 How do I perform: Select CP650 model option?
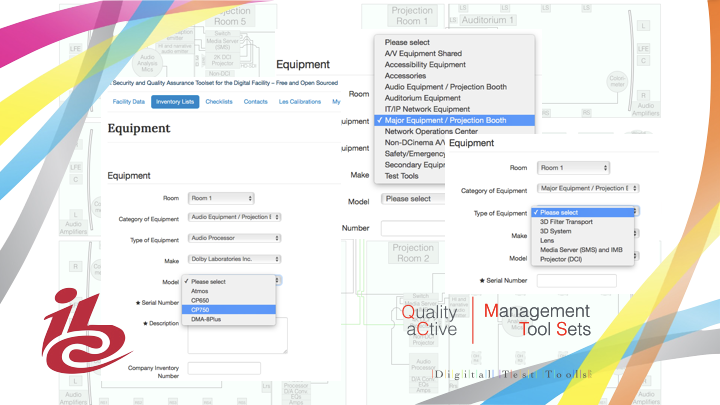pyautogui.click(x=229, y=300)
